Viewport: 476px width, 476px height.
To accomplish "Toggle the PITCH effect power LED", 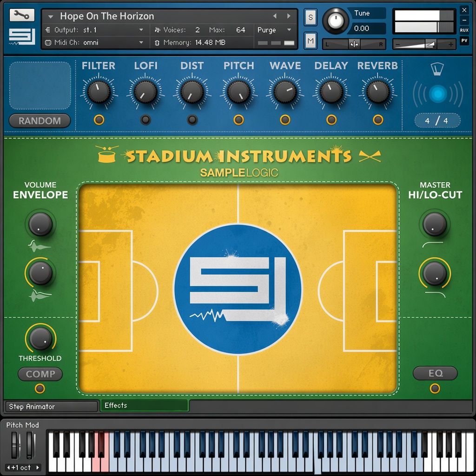I will coord(238,119).
